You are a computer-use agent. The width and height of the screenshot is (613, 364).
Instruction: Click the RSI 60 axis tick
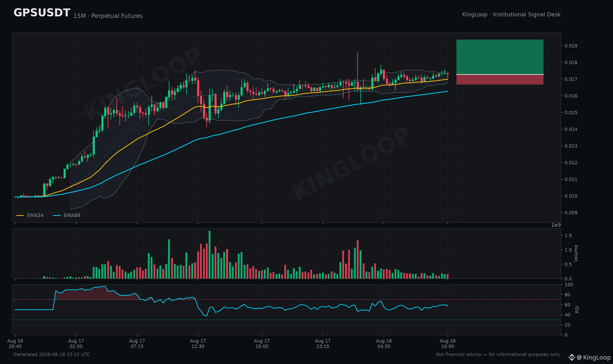(x=568, y=305)
